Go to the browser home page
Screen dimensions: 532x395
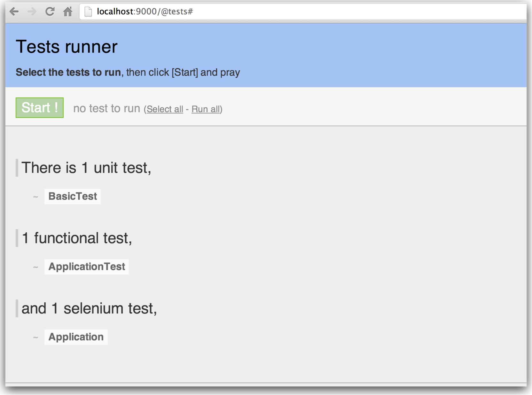coord(68,12)
